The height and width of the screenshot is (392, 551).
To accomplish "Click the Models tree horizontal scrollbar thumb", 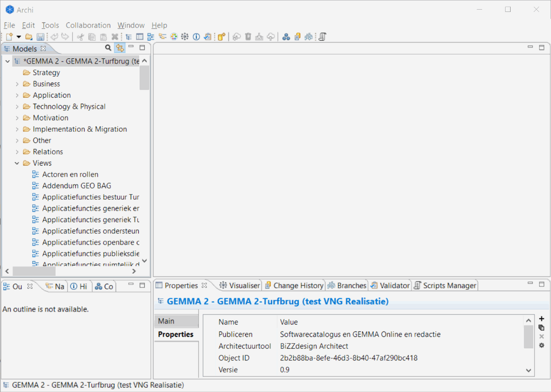I will (x=34, y=271).
